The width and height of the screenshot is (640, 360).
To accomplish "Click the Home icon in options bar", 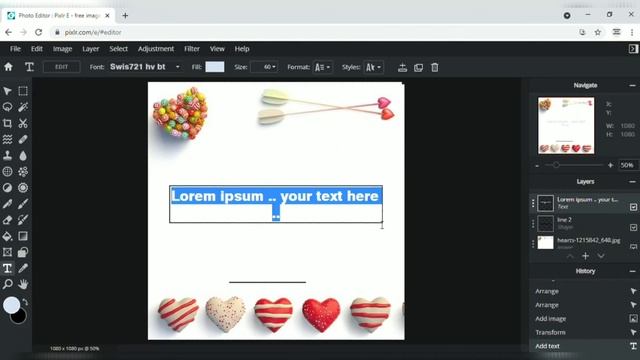I will [x=8, y=67].
